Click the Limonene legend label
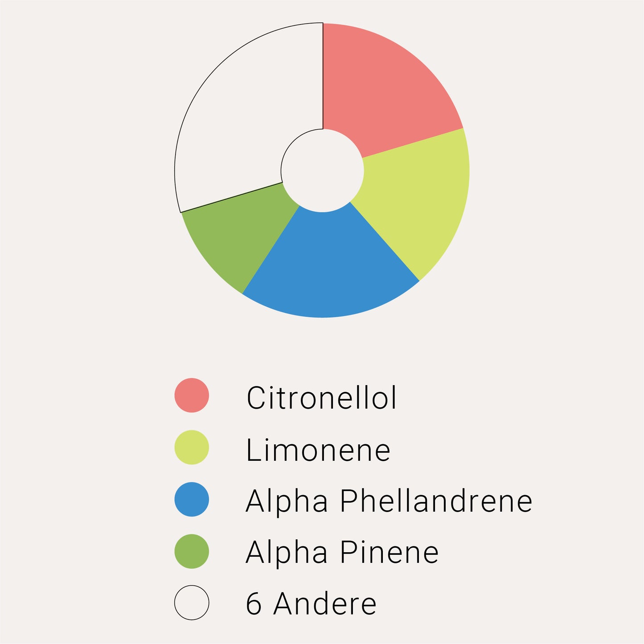This screenshot has width=644, height=644. point(318,450)
